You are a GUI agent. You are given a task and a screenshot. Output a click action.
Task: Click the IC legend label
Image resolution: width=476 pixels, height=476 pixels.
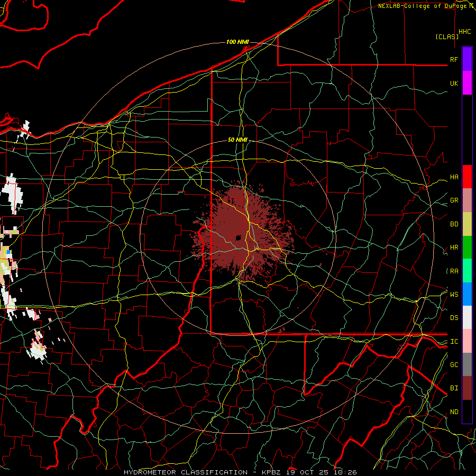(x=454, y=342)
